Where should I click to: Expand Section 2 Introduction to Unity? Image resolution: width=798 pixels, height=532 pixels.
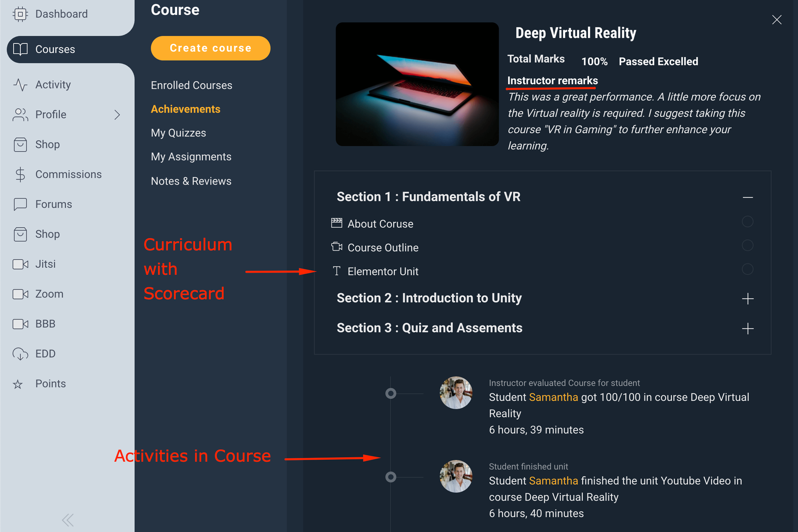[747, 299]
